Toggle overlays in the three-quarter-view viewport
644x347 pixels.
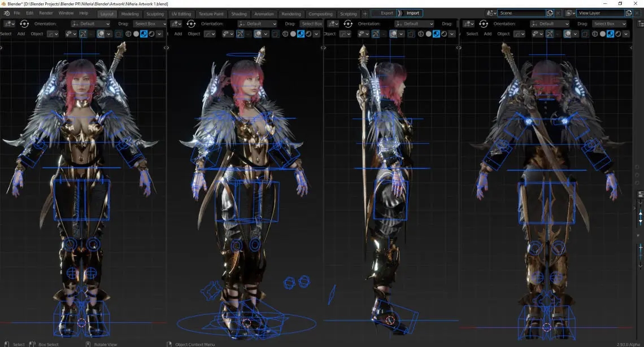[x=258, y=34]
